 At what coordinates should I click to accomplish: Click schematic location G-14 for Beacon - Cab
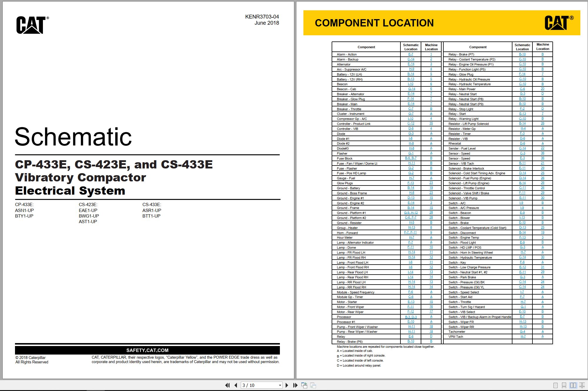[412, 89]
